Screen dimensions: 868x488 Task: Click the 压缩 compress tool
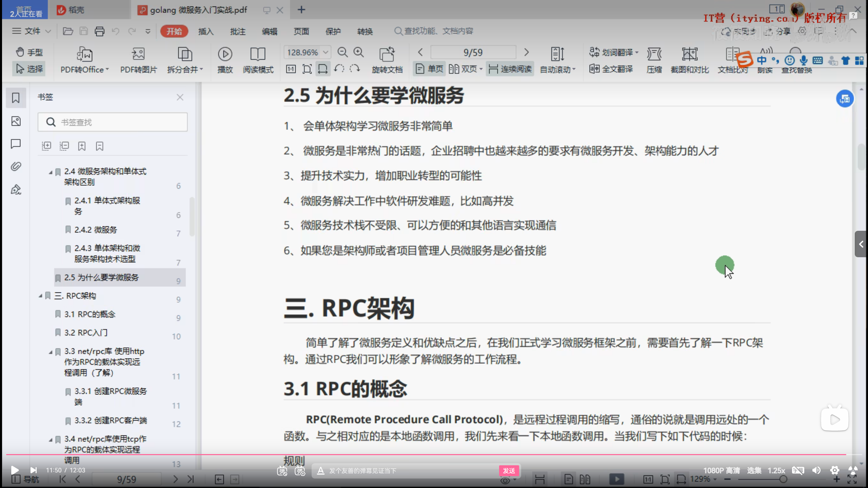654,60
